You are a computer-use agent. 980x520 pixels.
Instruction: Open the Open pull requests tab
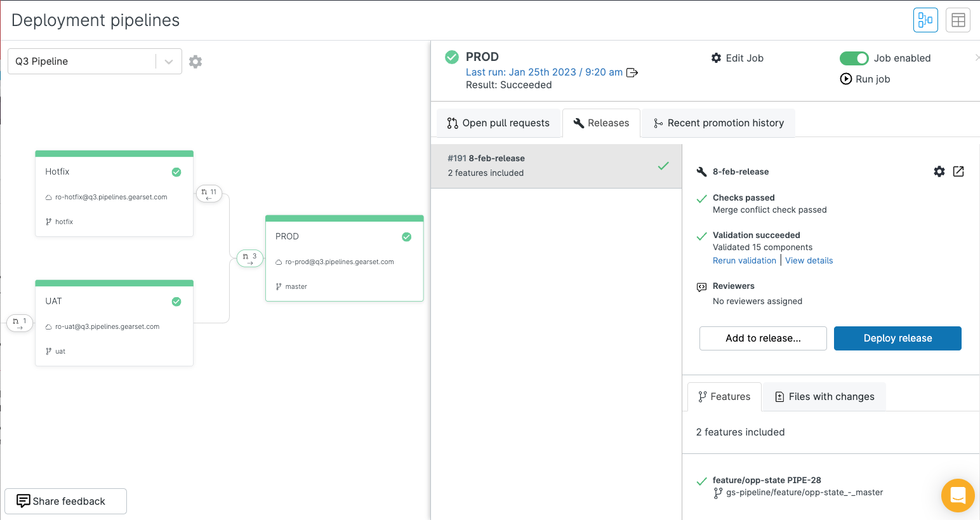[498, 123]
